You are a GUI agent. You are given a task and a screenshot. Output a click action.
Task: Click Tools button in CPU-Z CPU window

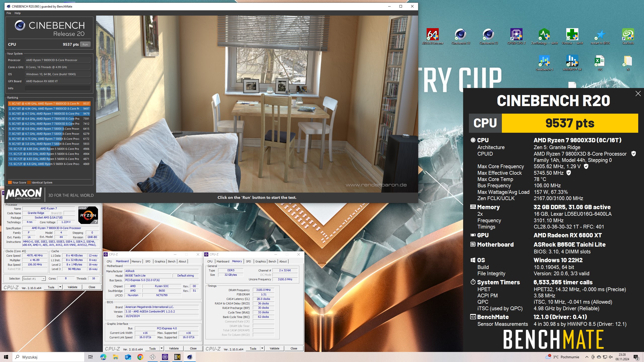(x=51, y=287)
